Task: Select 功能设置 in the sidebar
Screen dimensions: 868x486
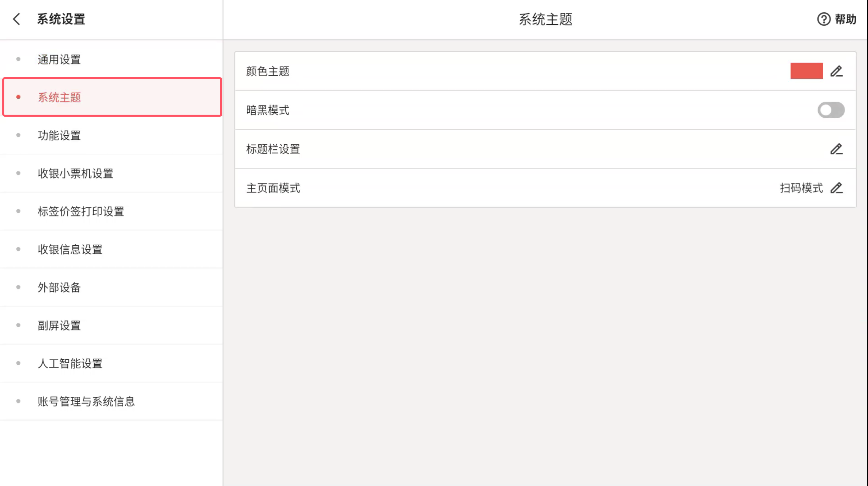Action: point(59,136)
